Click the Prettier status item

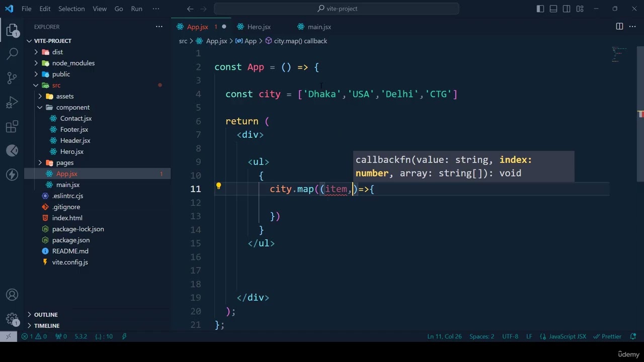(x=608, y=336)
